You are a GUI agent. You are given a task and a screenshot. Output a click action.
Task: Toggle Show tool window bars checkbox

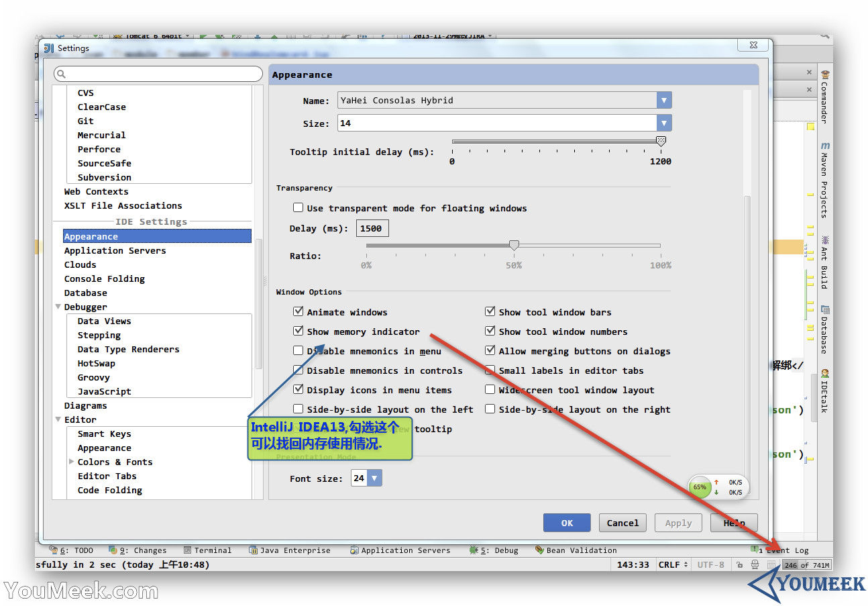pos(490,312)
